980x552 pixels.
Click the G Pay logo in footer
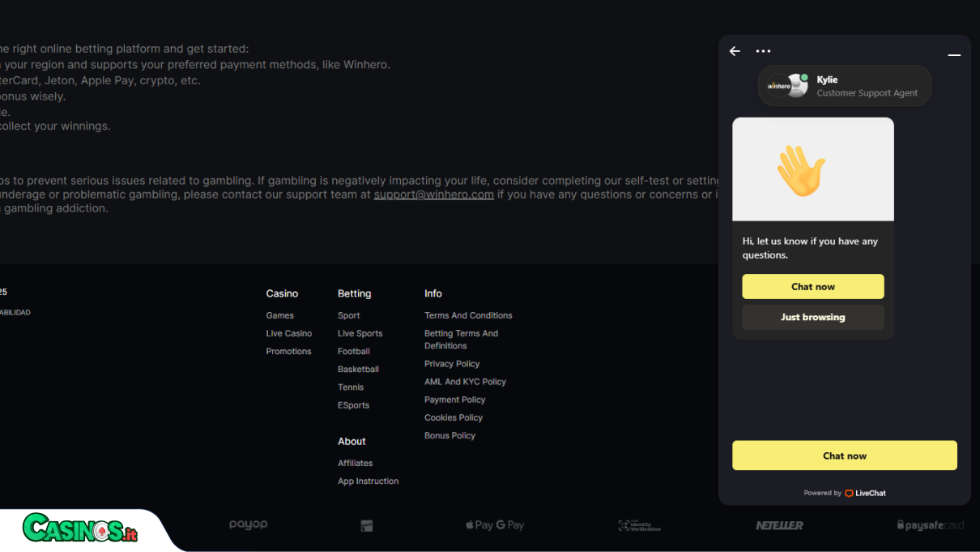[x=510, y=525]
